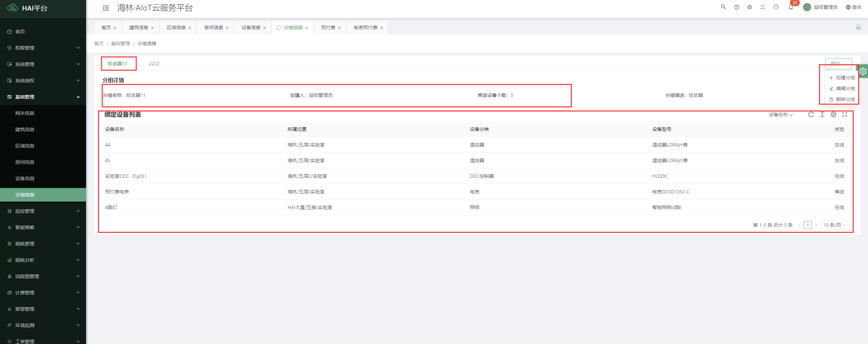Expand 能耗管理 sidebar menu

tap(43, 244)
